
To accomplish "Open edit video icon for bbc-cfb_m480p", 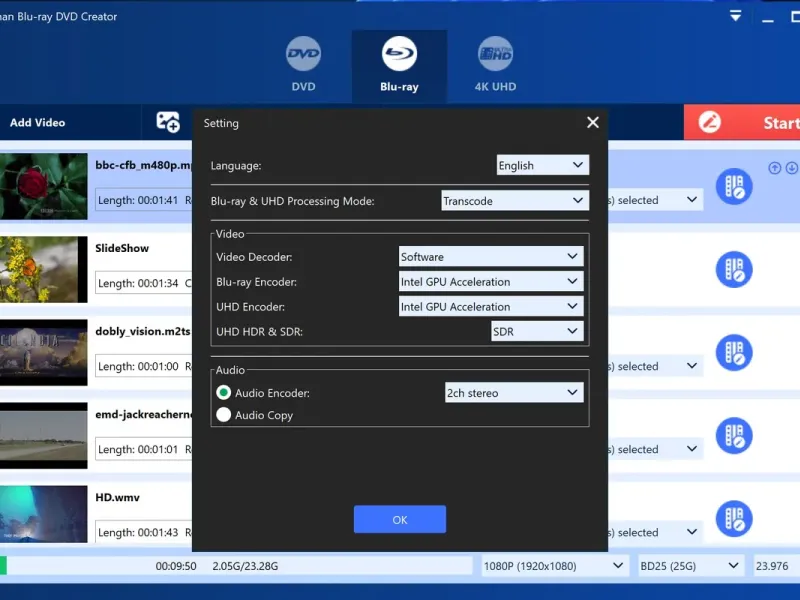I will click(x=734, y=186).
